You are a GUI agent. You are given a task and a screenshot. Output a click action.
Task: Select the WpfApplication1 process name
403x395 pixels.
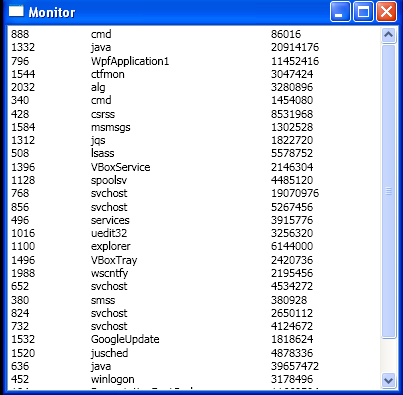coord(130,61)
